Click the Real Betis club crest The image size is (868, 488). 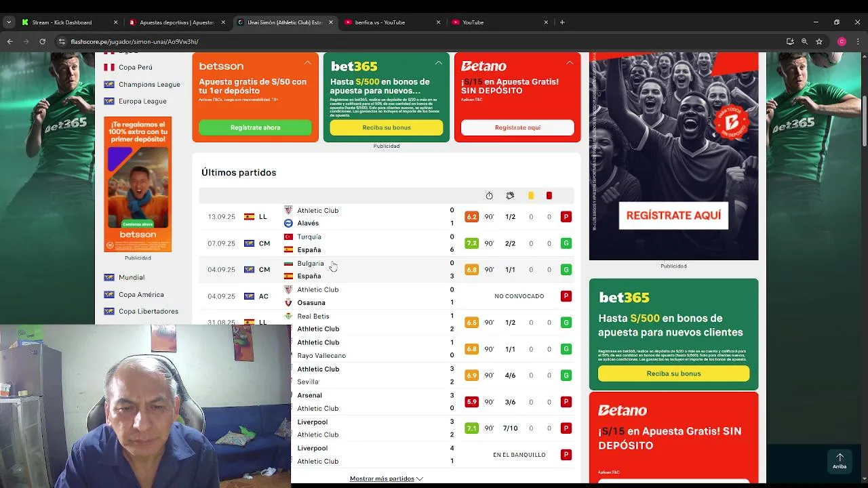(288, 316)
